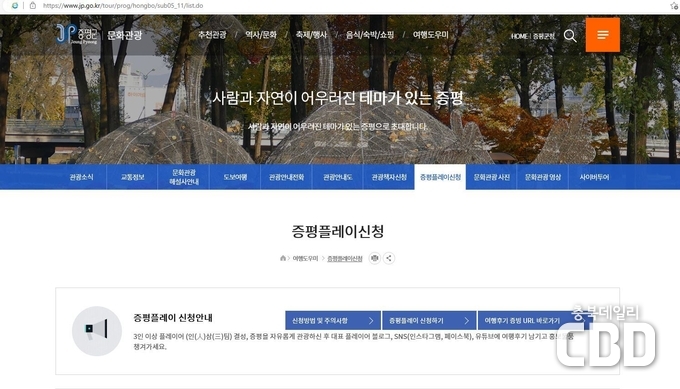The width and height of the screenshot is (680, 389).
Task: Click the lock icon in address bar
Action: tap(33, 6)
